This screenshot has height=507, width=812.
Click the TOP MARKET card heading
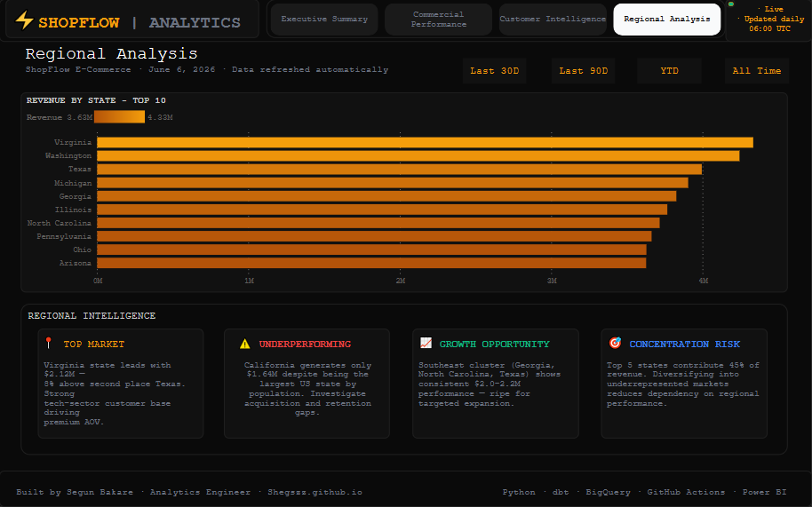coord(94,344)
